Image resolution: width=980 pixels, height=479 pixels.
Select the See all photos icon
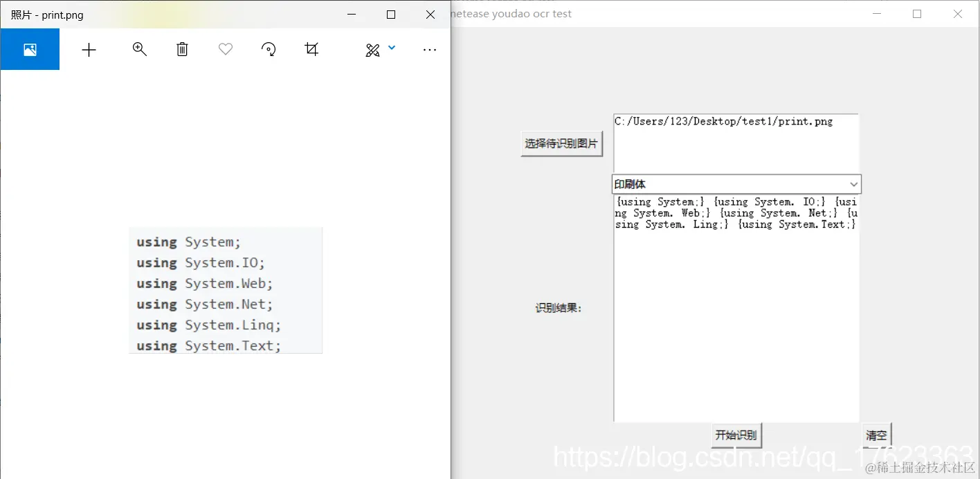click(30, 49)
